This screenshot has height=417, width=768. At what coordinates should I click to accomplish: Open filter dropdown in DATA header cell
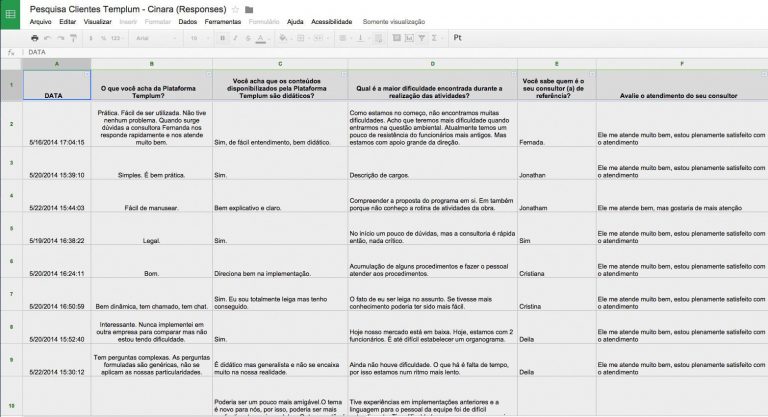tap(87, 74)
